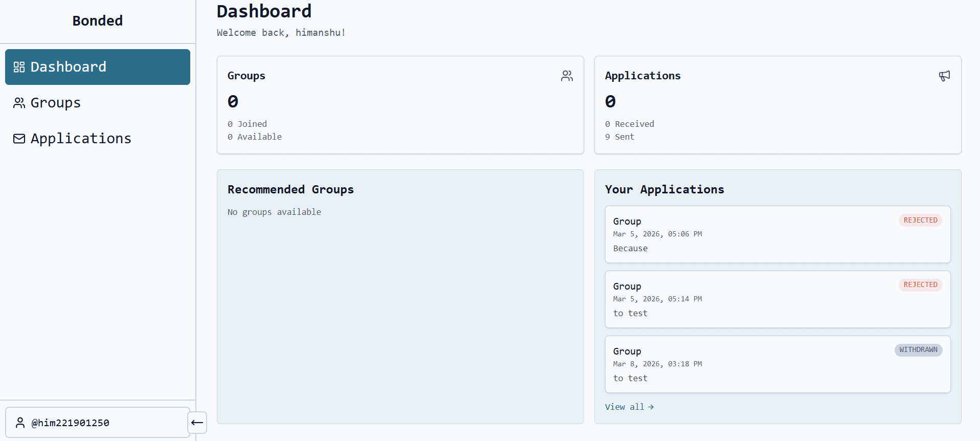980x441 pixels.
Task: Open the @him221901250 account button
Action: pos(97,423)
